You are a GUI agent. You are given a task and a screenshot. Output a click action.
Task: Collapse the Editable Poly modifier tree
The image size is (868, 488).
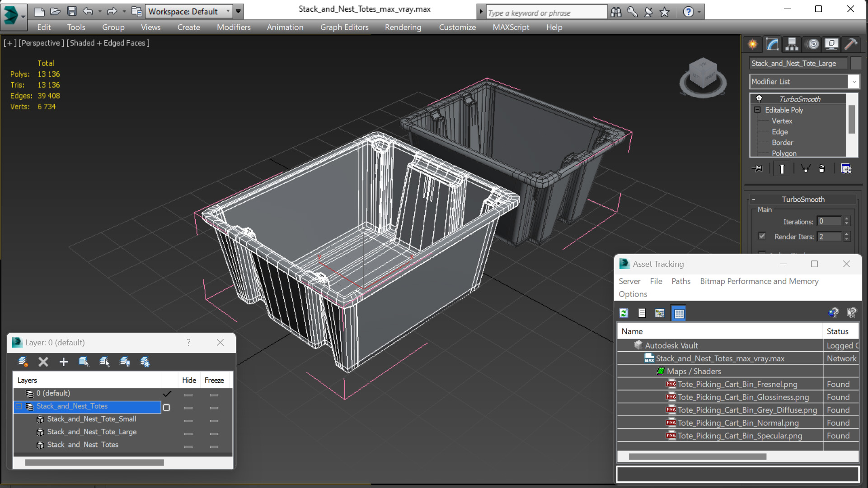pos(757,110)
